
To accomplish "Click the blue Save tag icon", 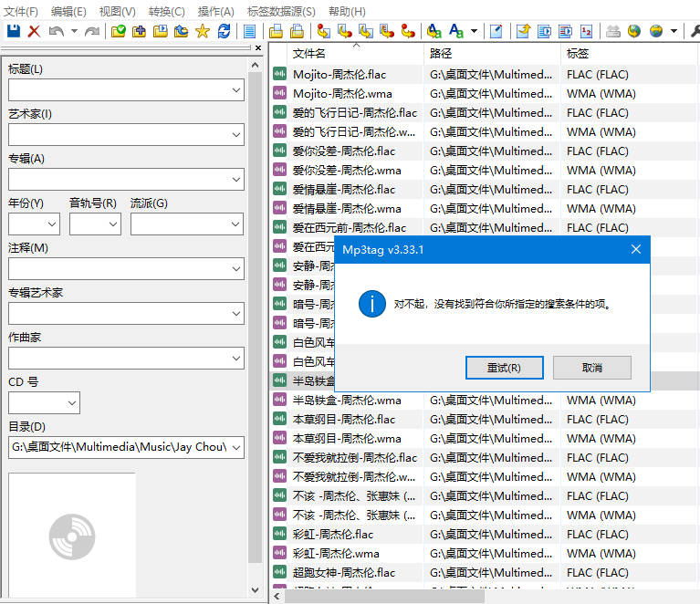I will 14,31.
